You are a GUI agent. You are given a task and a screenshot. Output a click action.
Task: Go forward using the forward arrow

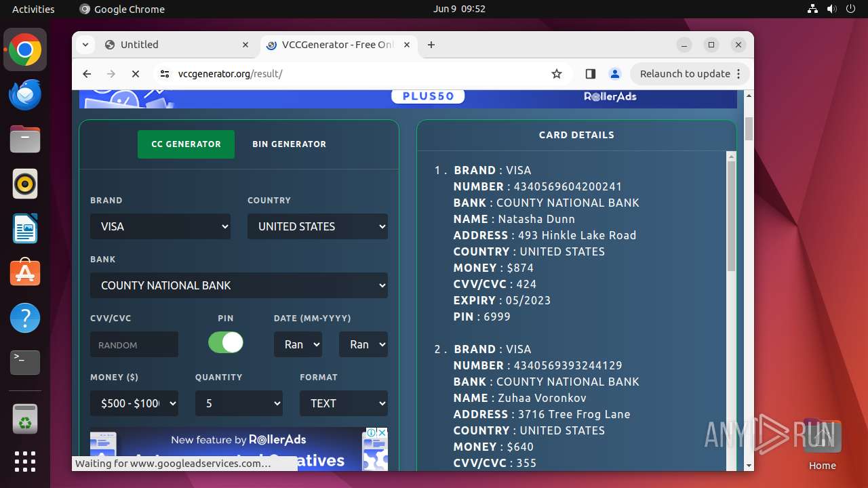[x=111, y=74]
